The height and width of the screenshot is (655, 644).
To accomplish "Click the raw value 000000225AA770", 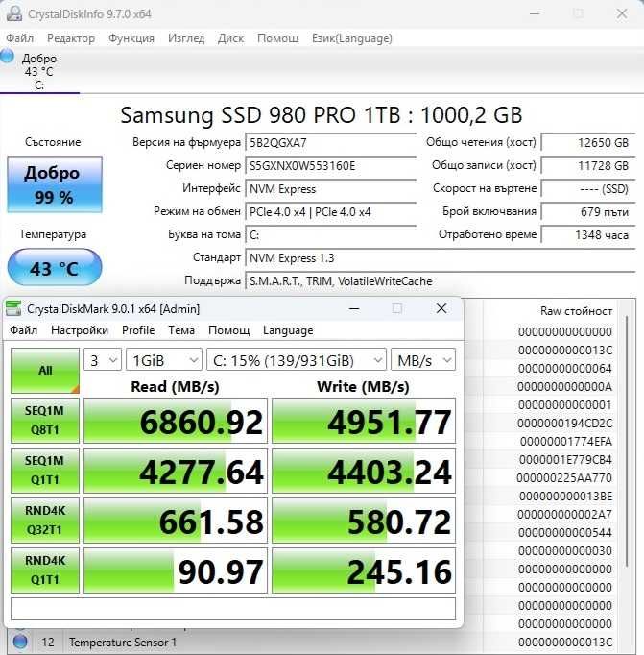I will coord(564,477).
